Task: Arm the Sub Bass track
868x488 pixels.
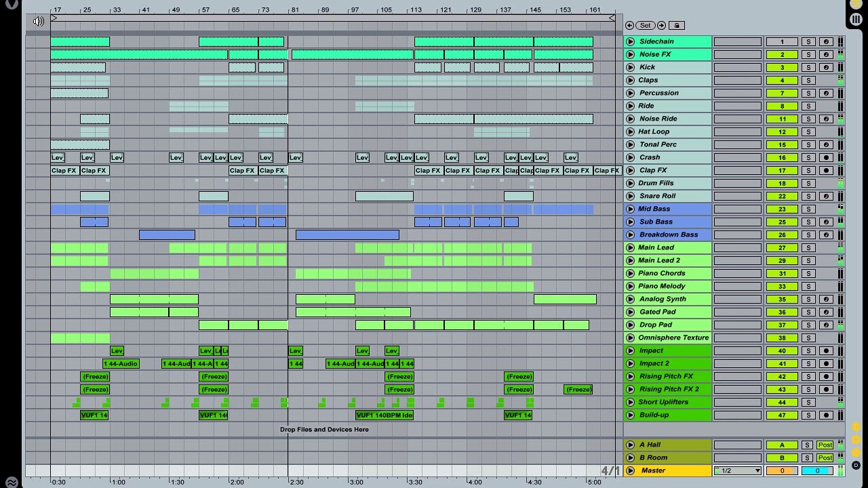Action: coord(825,222)
